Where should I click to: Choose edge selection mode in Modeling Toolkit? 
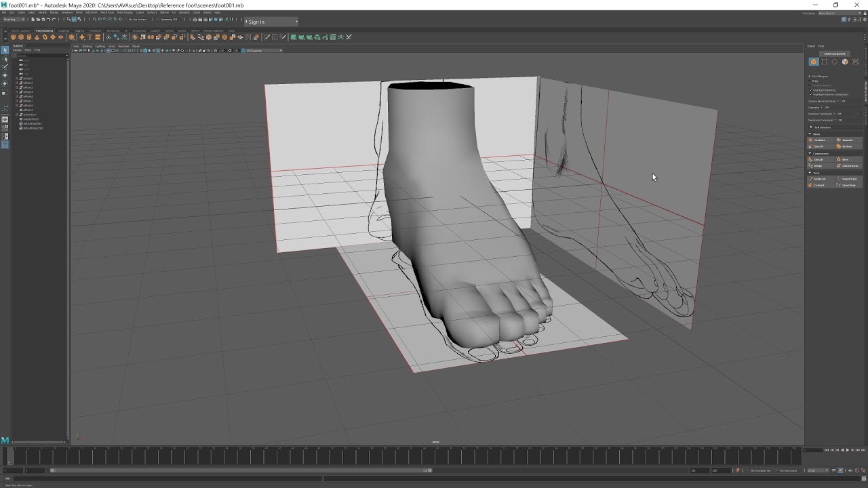(x=834, y=62)
